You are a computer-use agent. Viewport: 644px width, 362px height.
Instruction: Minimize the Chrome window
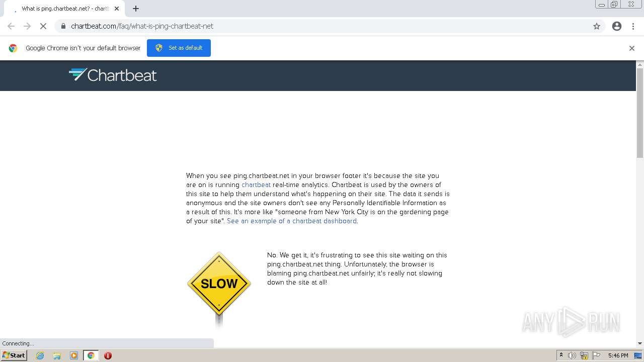(601, 5)
